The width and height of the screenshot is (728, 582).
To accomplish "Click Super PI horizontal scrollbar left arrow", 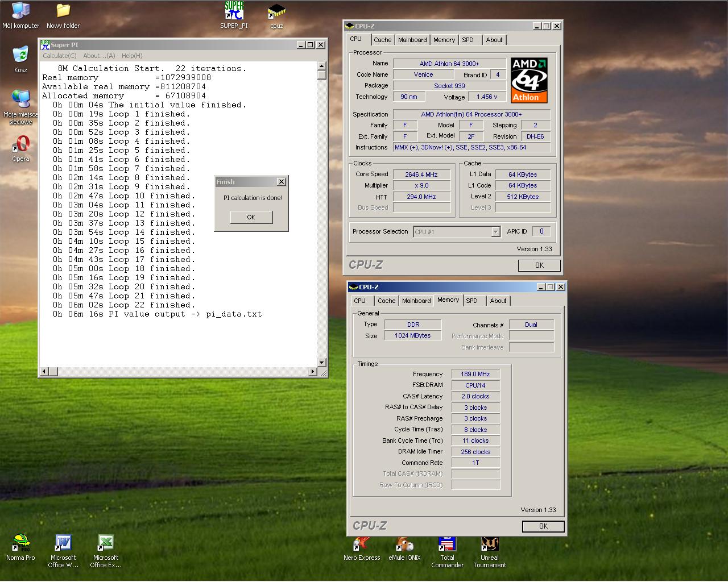I will pyautogui.click(x=44, y=372).
